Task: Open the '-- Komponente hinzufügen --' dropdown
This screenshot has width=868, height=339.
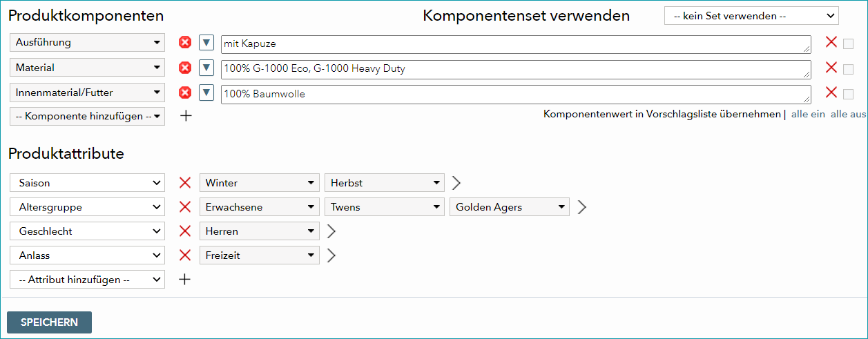Action: click(x=87, y=116)
